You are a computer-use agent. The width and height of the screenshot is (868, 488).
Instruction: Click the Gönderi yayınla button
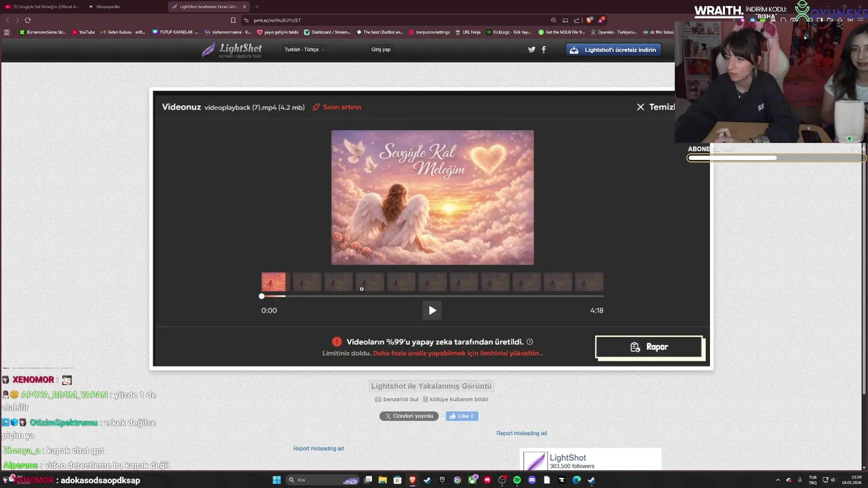(409, 416)
